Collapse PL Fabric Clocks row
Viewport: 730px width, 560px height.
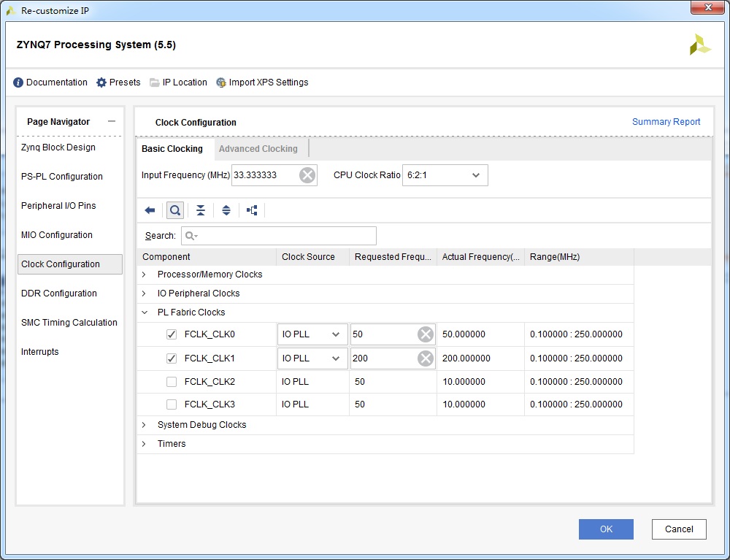(145, 312)
